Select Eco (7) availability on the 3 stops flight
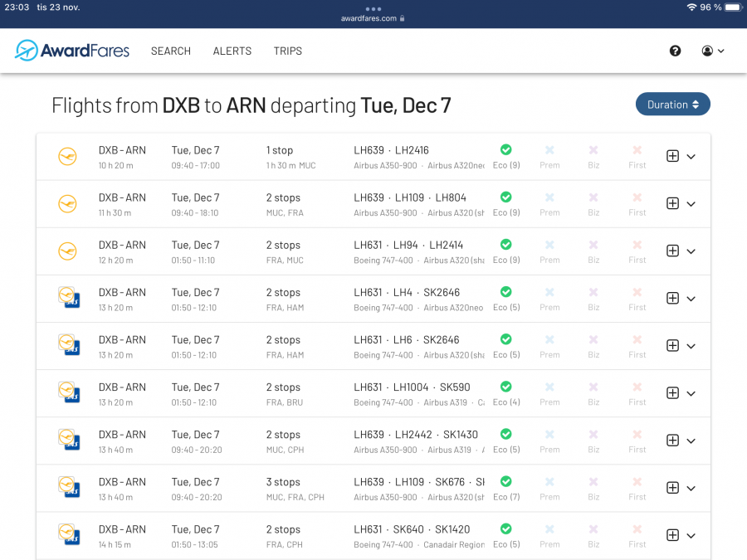The image size is (747, 560). coord(505,481)
